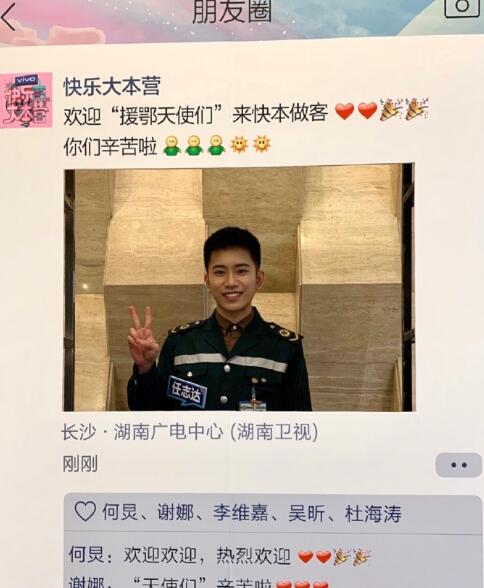Go back with the top-left arrow
The width and height of the screenshot is (484, 588).
pos(8,16)
